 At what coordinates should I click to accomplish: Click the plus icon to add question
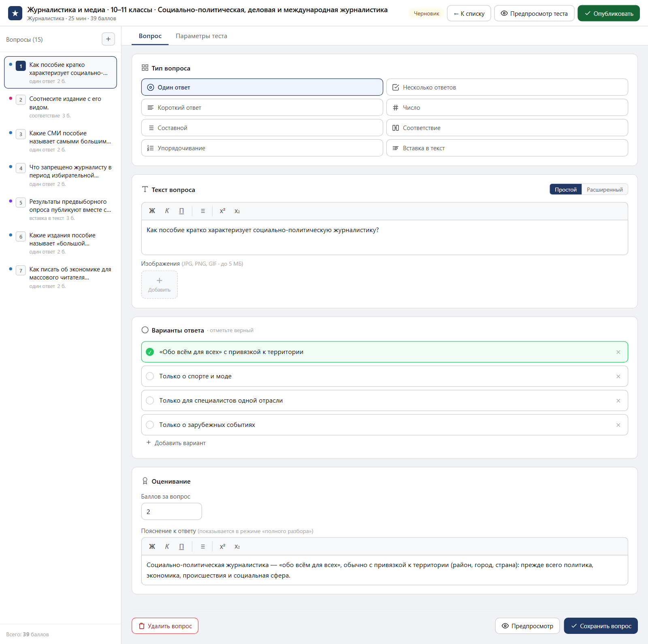tap(108, 39)
